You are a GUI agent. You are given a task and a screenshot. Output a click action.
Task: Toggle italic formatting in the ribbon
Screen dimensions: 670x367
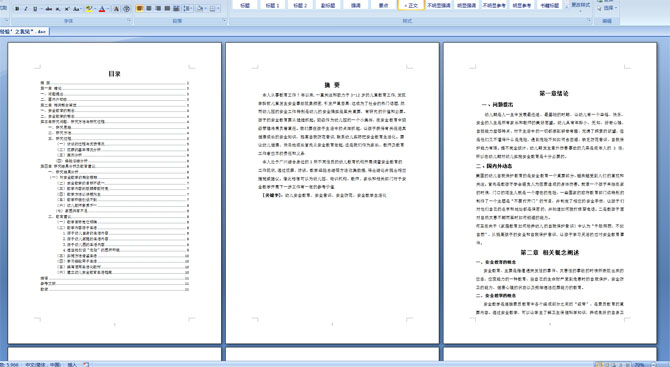click(26, 9)
